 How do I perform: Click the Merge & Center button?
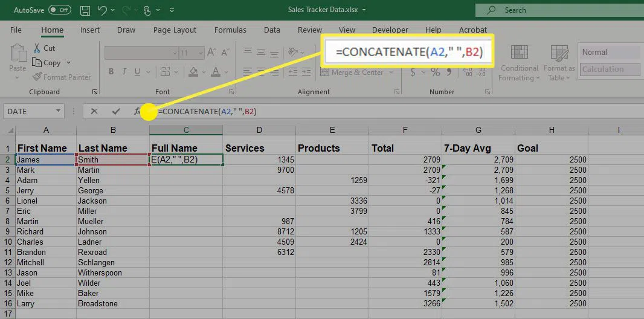coord(356,72)
